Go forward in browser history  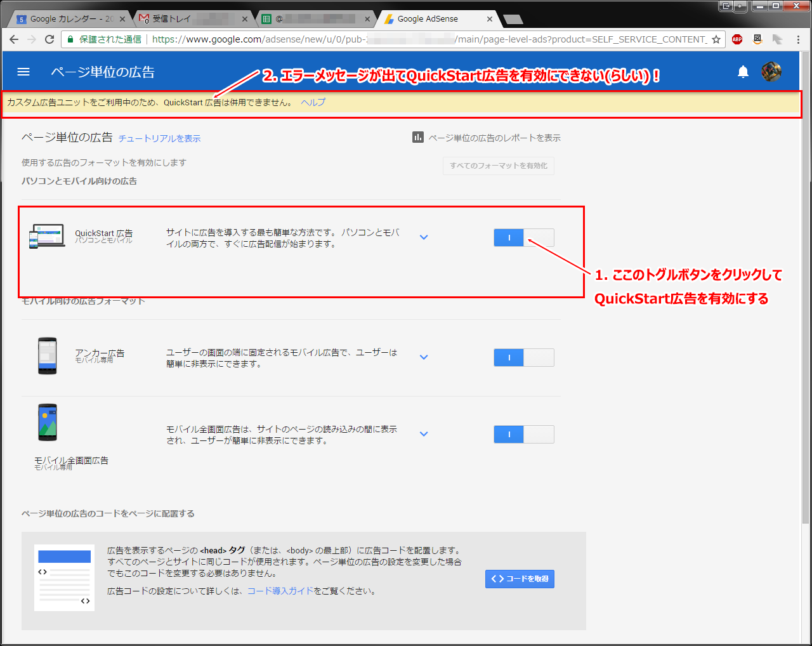[32, 39]
